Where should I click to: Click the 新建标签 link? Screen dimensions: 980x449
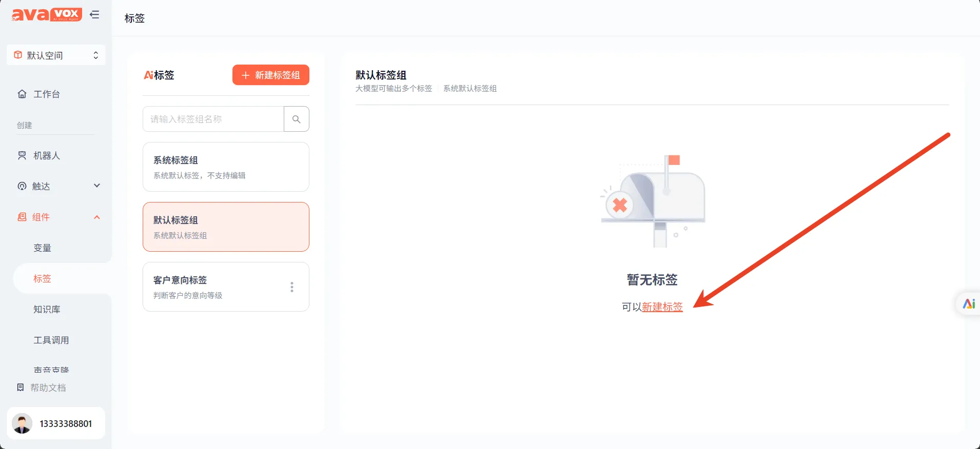[x=662, y=307]
